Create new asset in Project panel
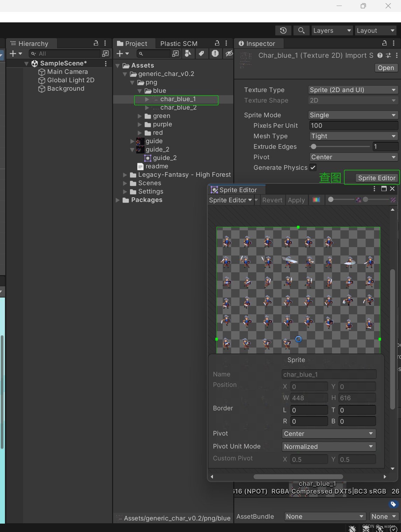The image size is (401, 532). click(x=123, y=54)
